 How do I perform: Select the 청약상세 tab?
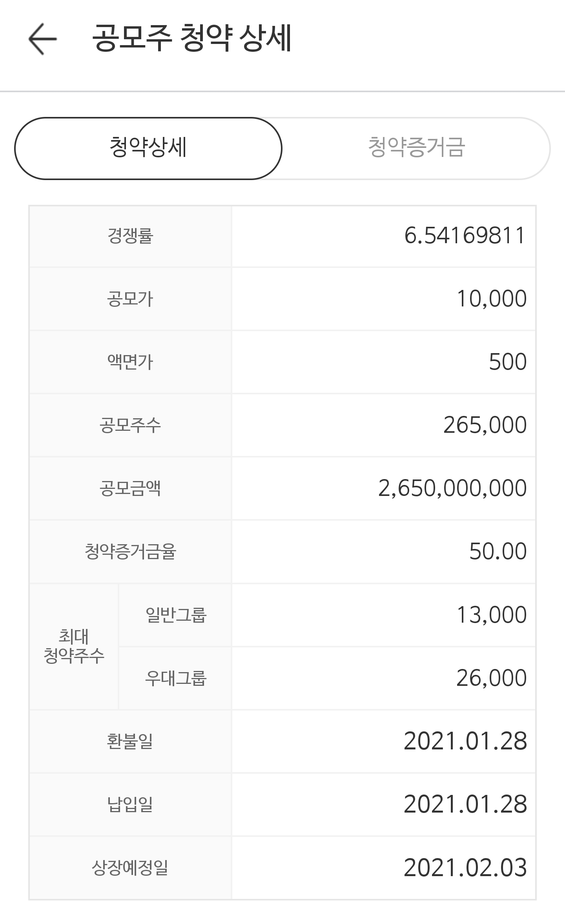[148, 148]
